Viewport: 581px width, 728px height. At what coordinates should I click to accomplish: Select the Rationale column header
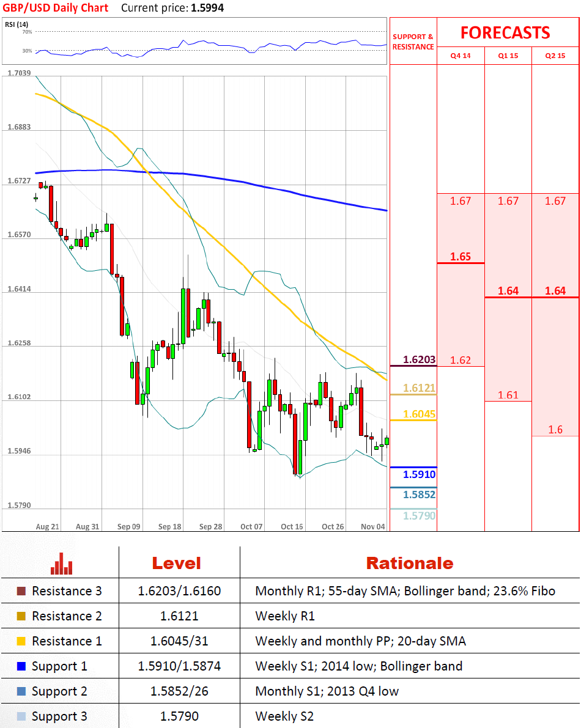[x=409, y=563]
